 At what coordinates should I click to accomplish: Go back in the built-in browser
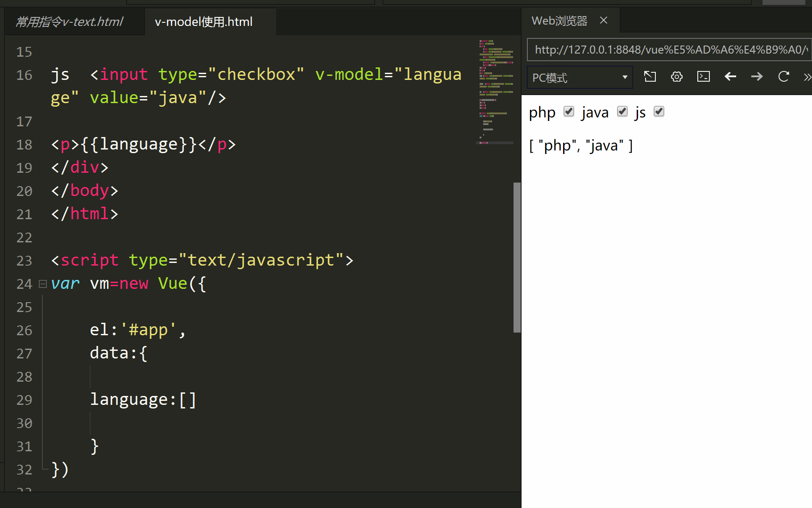[x=730, y=77]
